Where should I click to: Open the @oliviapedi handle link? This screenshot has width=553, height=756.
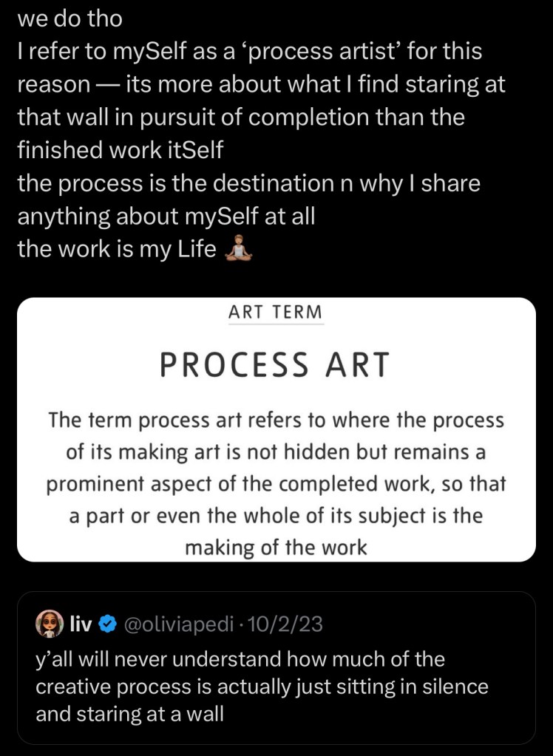coord(175,624)
